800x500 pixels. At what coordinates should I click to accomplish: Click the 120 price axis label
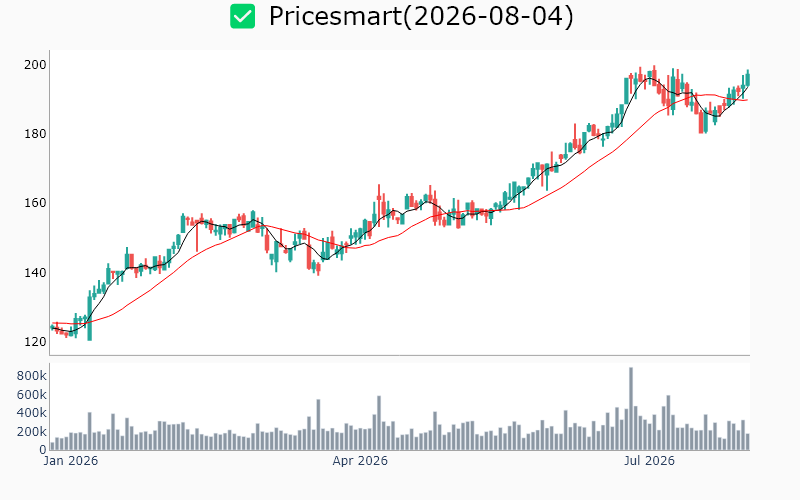(x=35, y=342)
